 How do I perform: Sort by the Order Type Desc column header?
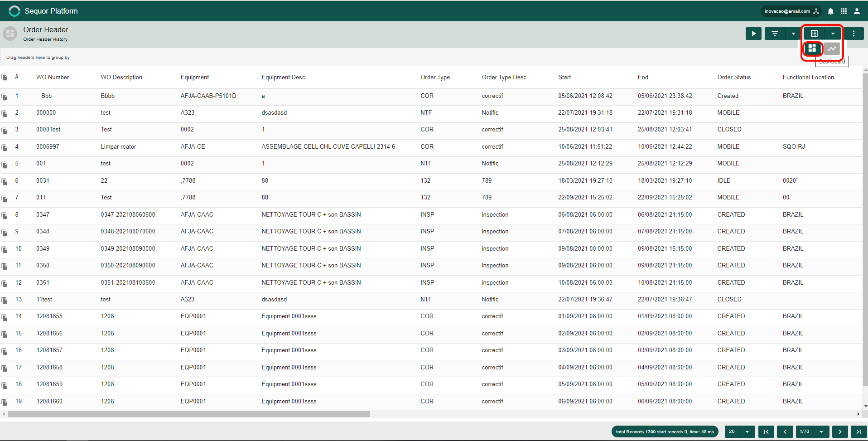pyautogui.click(x=504, y=78)
